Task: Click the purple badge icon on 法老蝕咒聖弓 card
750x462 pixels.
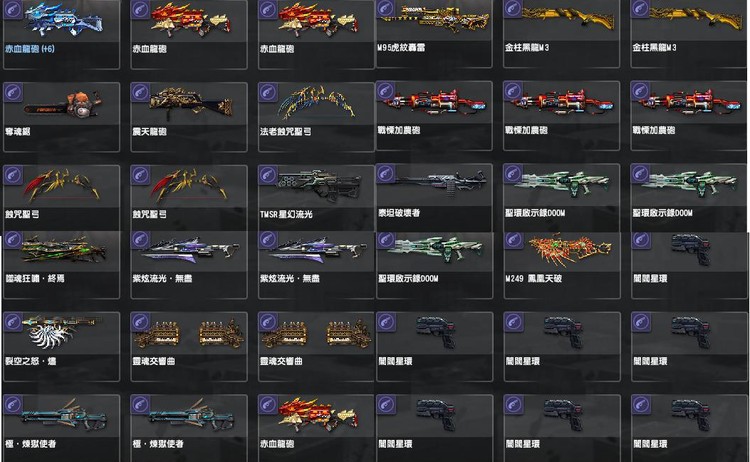Action: 268,92
